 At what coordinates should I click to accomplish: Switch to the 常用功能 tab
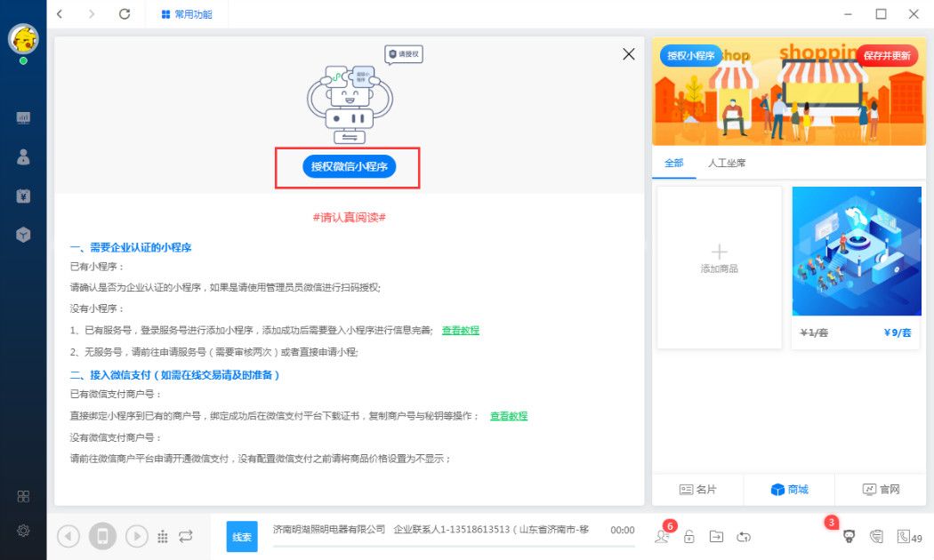click(187, 14)
